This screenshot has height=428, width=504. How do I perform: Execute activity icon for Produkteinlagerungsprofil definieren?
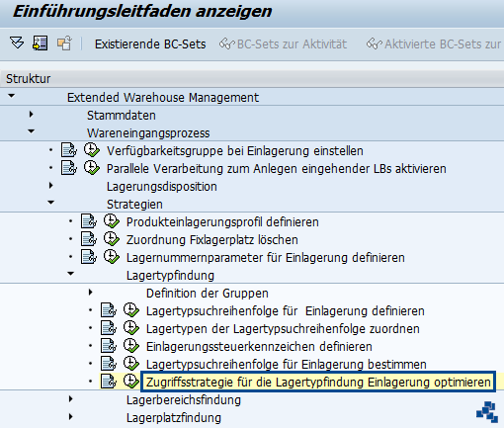click(112, 221)
